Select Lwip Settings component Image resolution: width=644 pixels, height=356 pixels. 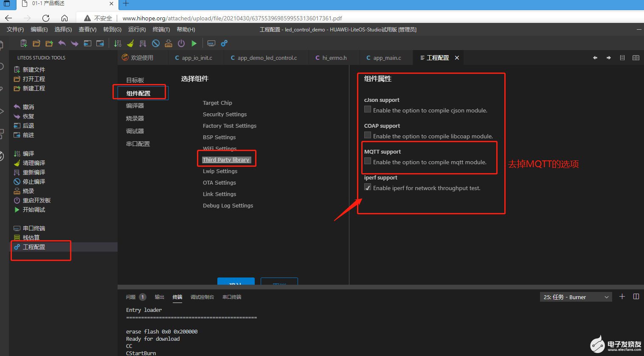(220, 171)
